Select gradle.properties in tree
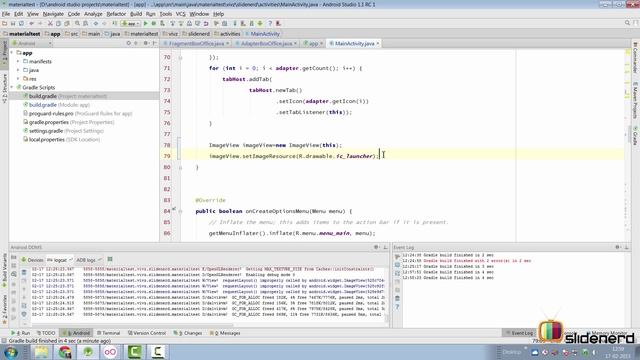 point(69,122)
